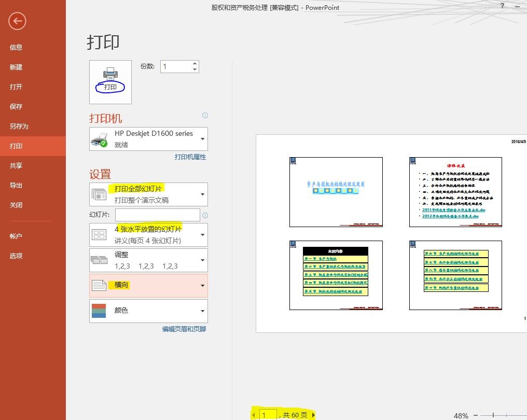Click the 2016/4/9 date in preview header
Image resolution: width=527 pixels, height=420 pixels.
click(x=519, y=142)
